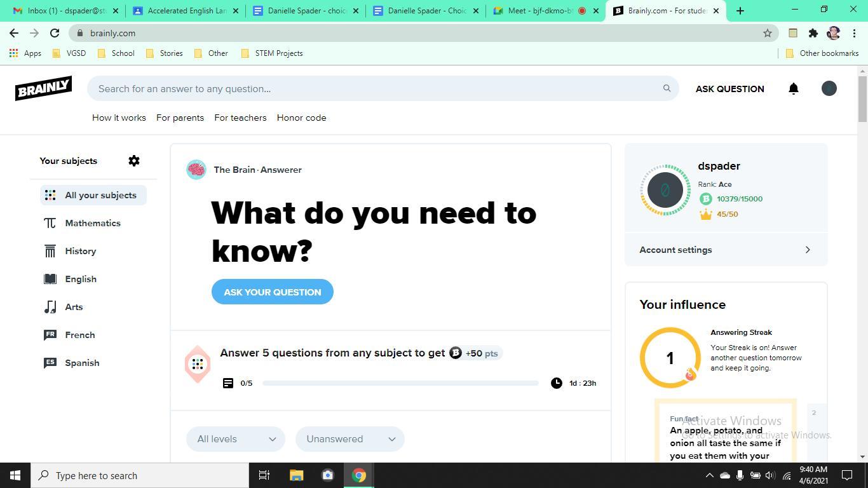The height and width of the screenshot is (488, 868).
Task: Open the Stories bookmarks folder
Action: 165,53
